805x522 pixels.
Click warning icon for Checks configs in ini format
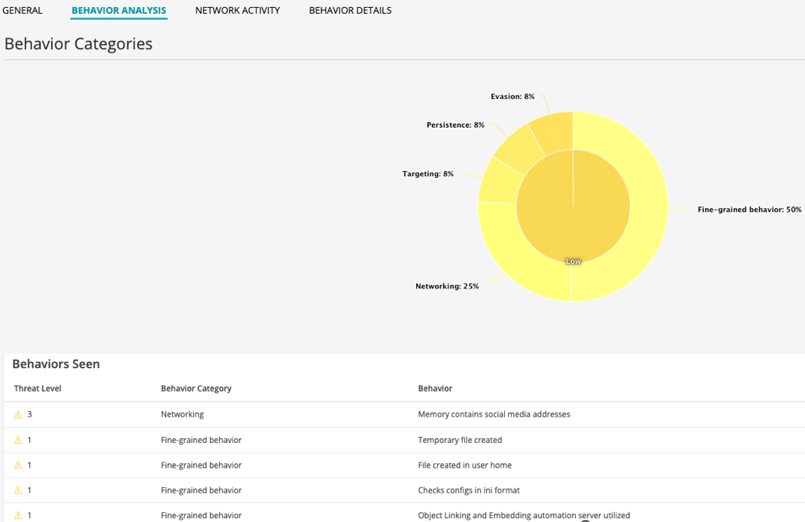click(17, 490)
